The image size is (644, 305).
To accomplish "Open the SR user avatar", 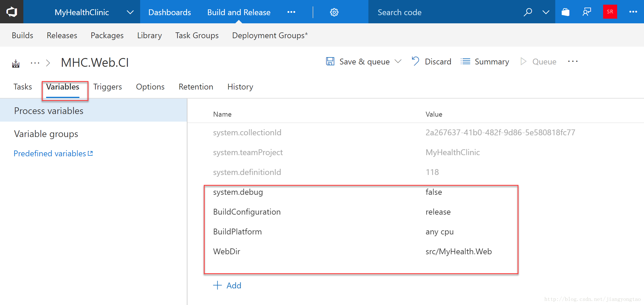I will (x=610, y=12).
